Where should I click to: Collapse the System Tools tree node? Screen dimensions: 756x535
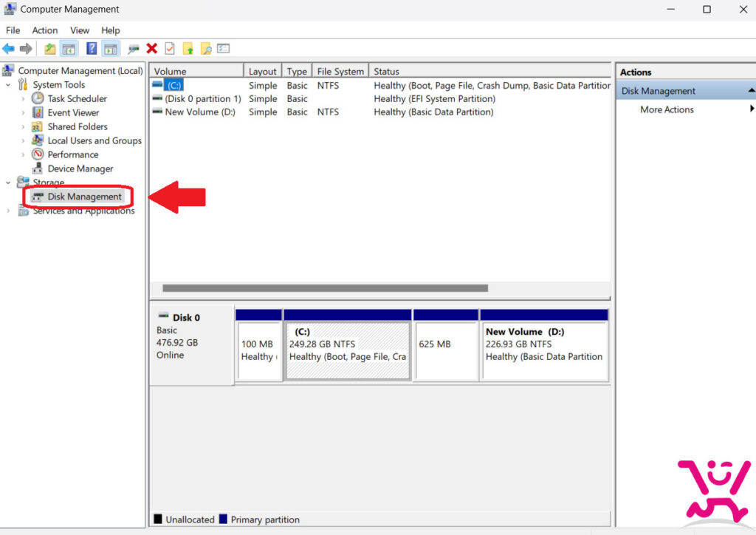[7, 85]
